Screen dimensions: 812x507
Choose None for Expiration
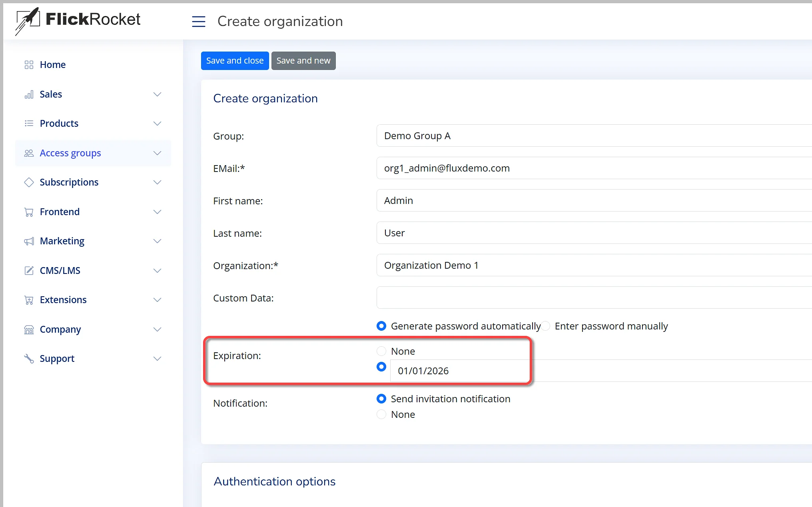pyautogui.click(x=381, y=351)
